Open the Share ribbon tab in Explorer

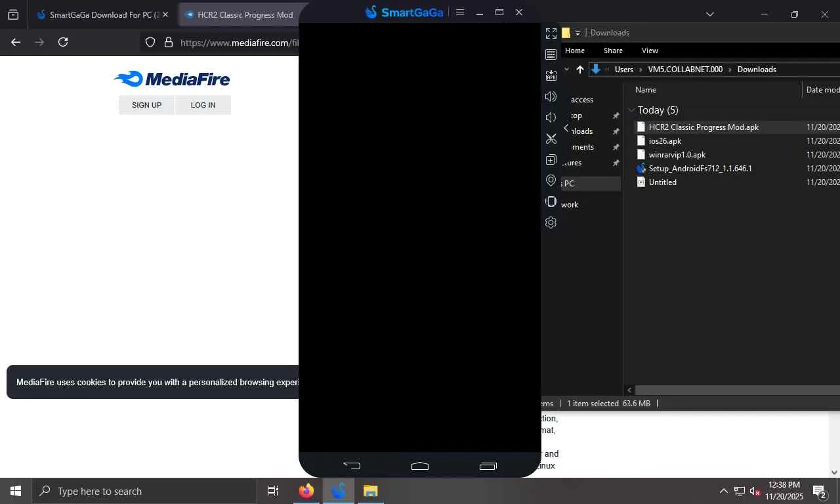[x=614, y=51]
